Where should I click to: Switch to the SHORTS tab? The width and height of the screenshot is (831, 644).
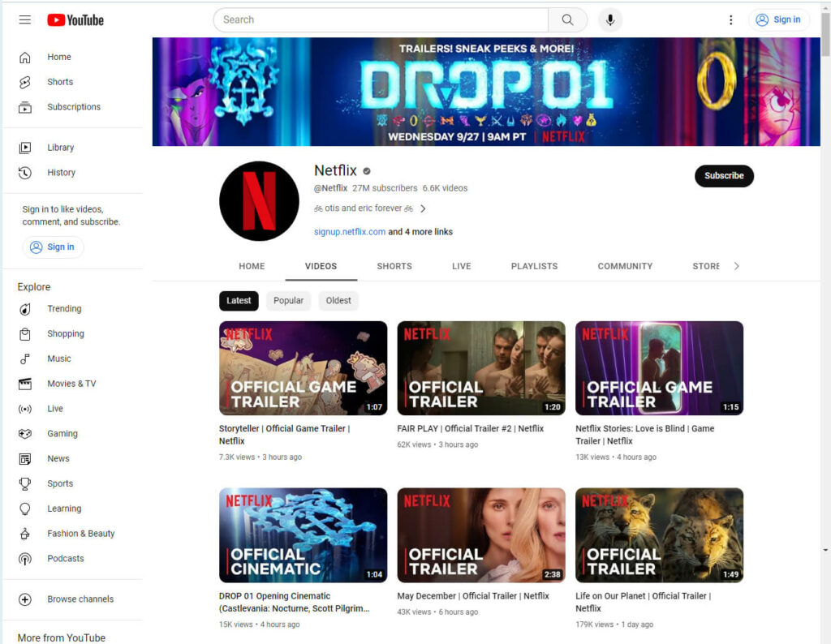[x=394, y=266]
